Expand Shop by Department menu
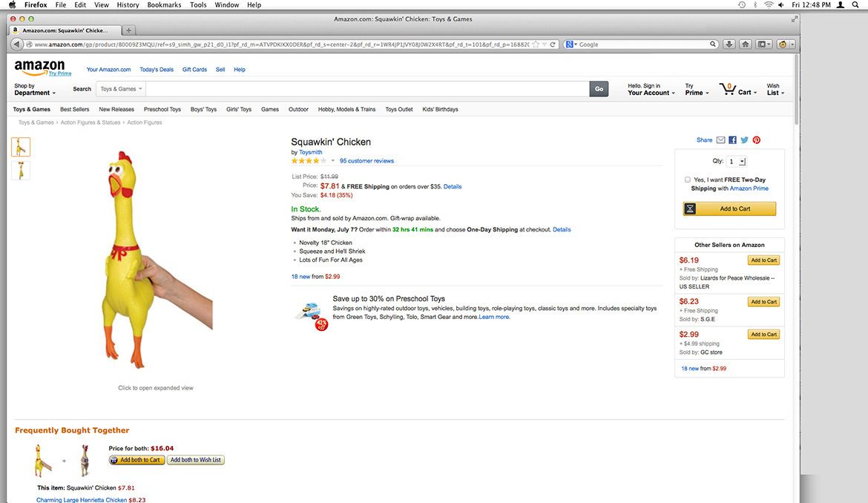The image size is (868, 503). pos(34,90)
